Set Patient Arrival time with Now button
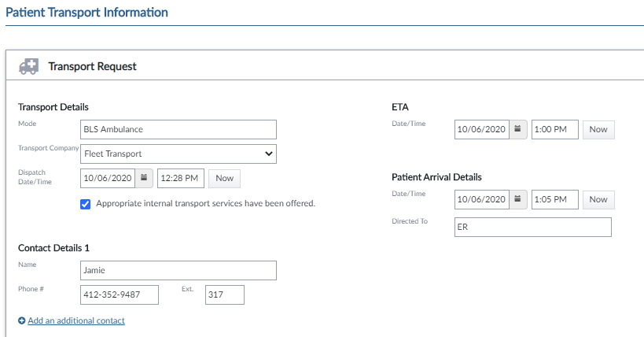Screen dimensions: 644x337 click(x=598, y=199)
